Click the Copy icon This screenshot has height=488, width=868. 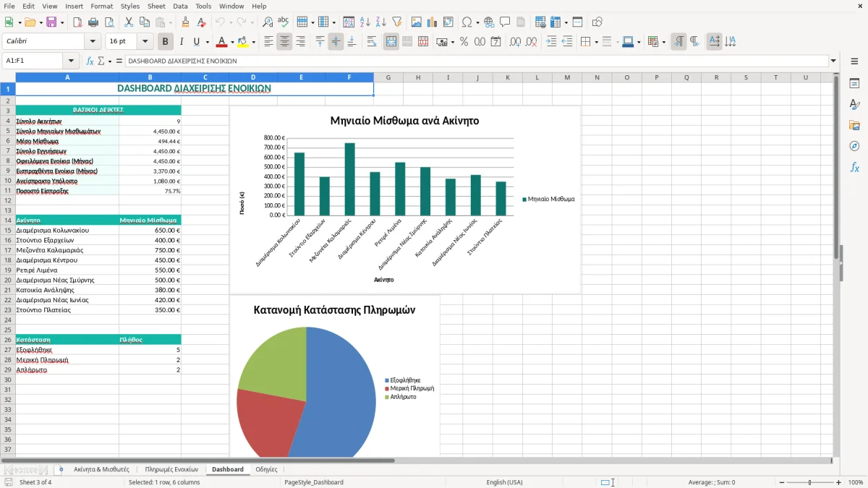(144, 22)
